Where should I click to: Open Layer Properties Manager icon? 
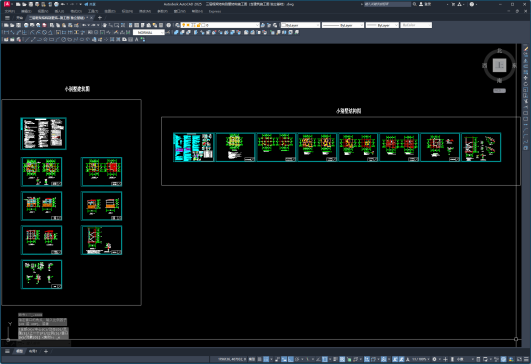[177, 25]
